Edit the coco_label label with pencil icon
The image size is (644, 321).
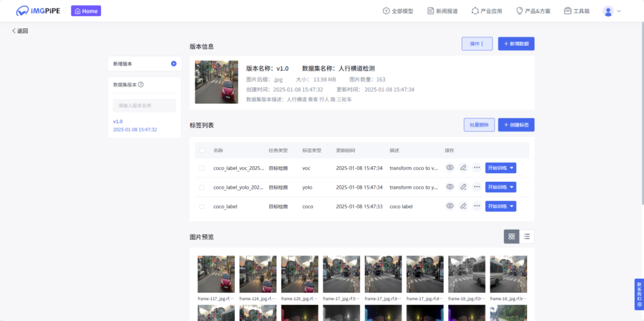[x=463, y=206]
